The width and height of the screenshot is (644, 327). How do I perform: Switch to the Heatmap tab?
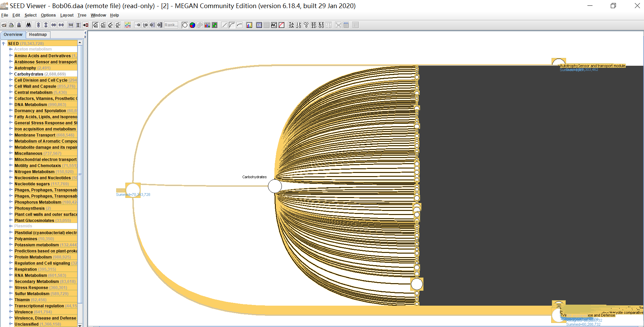[38, 35]
